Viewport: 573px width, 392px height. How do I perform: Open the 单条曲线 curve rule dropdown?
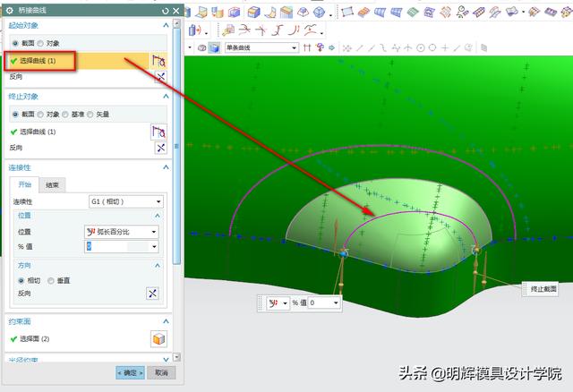(261, 47)
